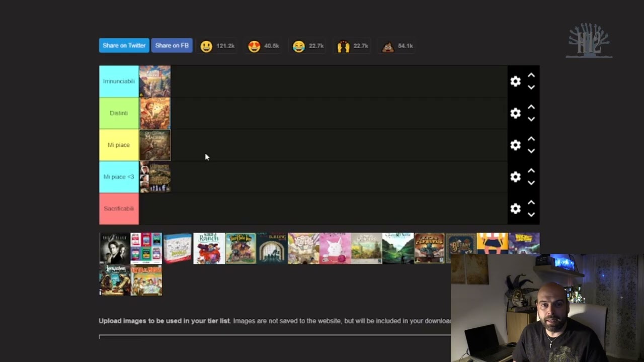This screenshot has height=362, width=644.
Task: Pick the dark teal archway Building thumbnail
Action: click(272, 248)
